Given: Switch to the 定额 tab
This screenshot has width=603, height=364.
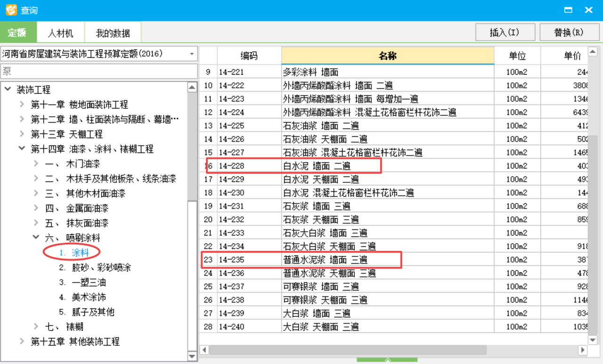Looking at the screenshot, I should pos(18,32).
